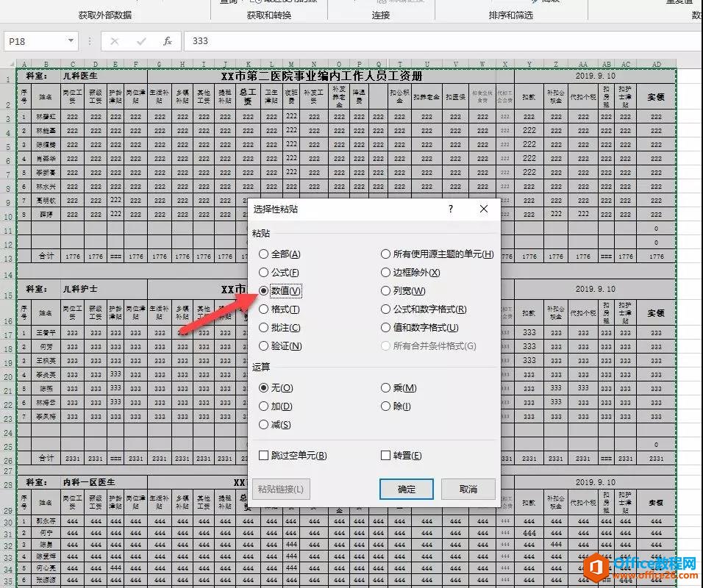Click the 取消 button to dismiss dialog
This screenshot has height=588, width=703.
point(467,488)
